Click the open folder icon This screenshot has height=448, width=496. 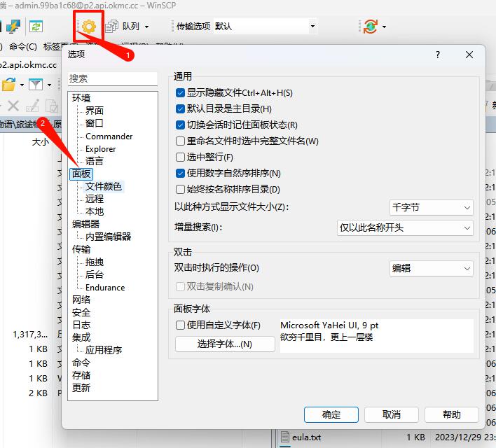point(8,85)
